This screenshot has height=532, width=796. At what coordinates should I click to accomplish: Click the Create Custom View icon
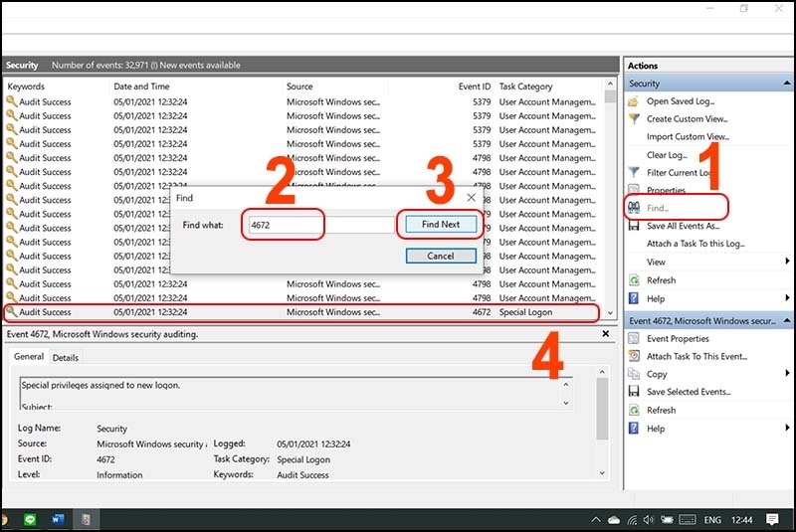(634, 118)
